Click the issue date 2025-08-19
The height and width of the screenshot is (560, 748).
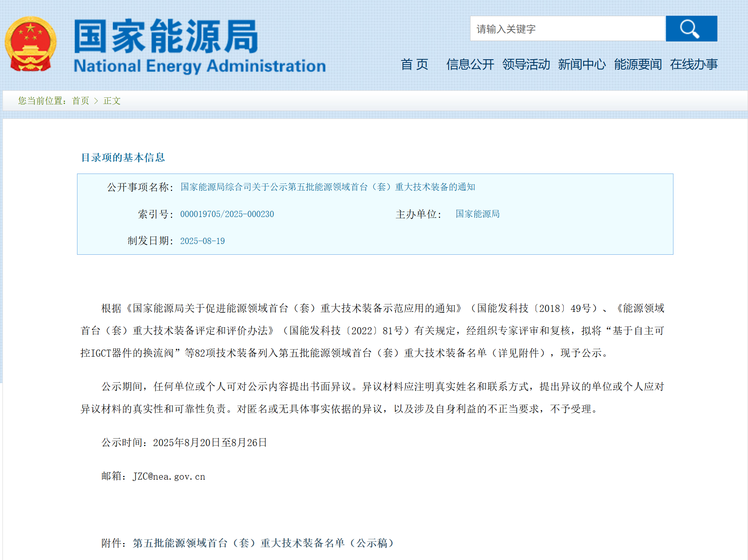point(203,241)
